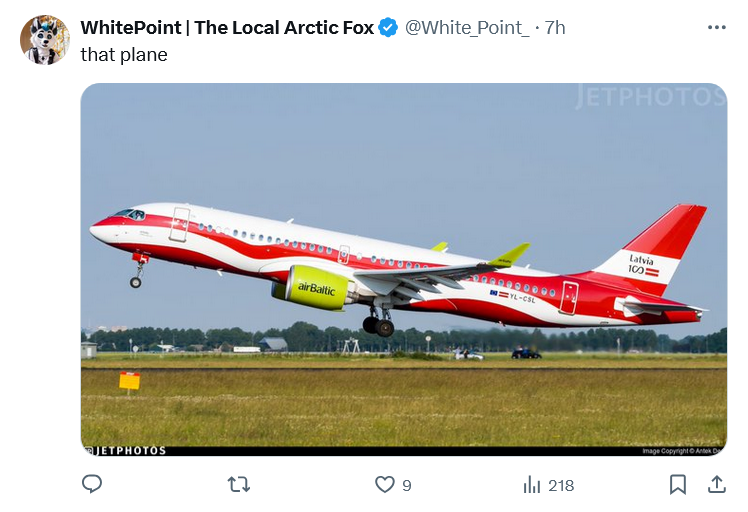The image size is (748, 512).
Task: Click the JETPHOTOS black footer strip
Action: [x=404, y=451]
